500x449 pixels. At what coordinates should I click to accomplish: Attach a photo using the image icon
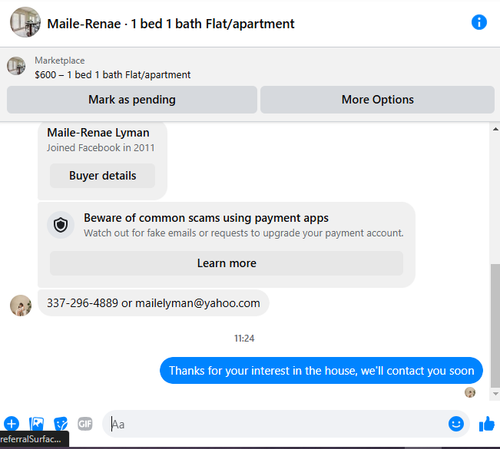click(36, 424)
